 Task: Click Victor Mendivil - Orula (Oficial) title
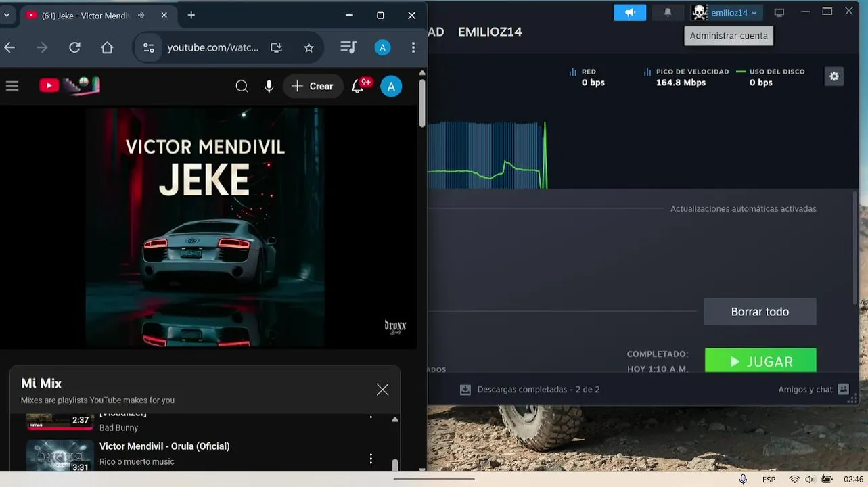(x=164, y=446)
